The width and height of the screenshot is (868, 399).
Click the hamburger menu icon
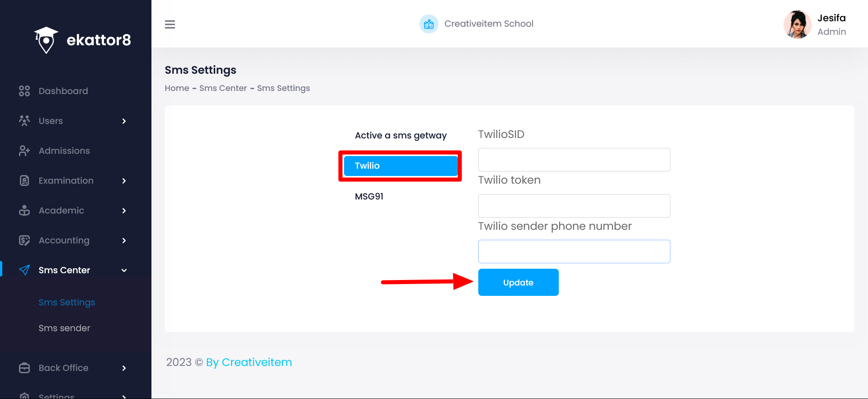click(x=170, y=24)
